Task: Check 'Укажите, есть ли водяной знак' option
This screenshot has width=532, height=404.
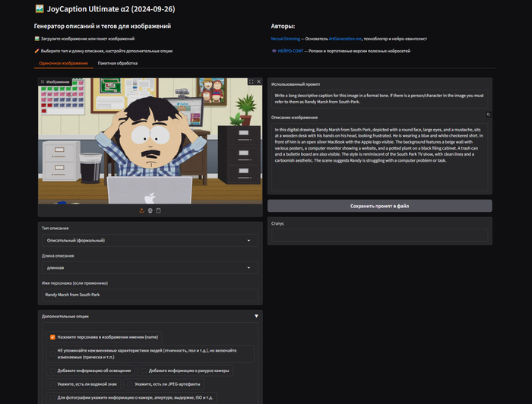Action: point(53,384)
